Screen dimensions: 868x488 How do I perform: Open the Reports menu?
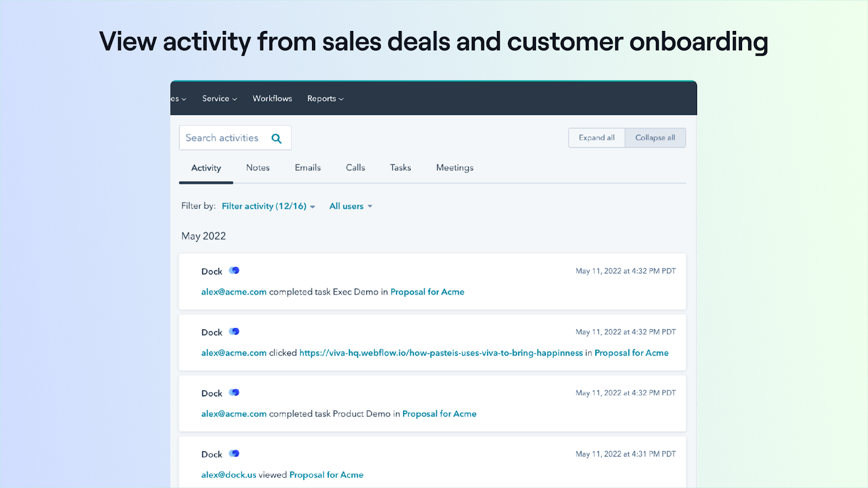325,99
